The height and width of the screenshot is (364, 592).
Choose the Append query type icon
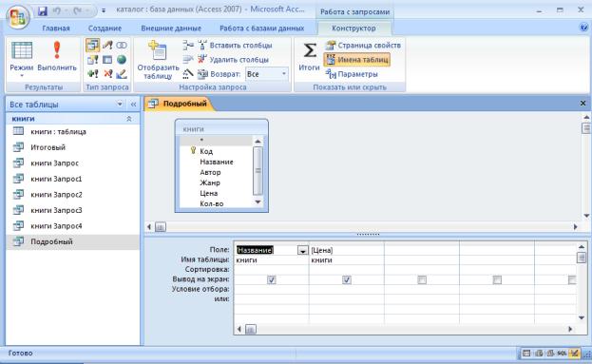(x=93, y=73)
